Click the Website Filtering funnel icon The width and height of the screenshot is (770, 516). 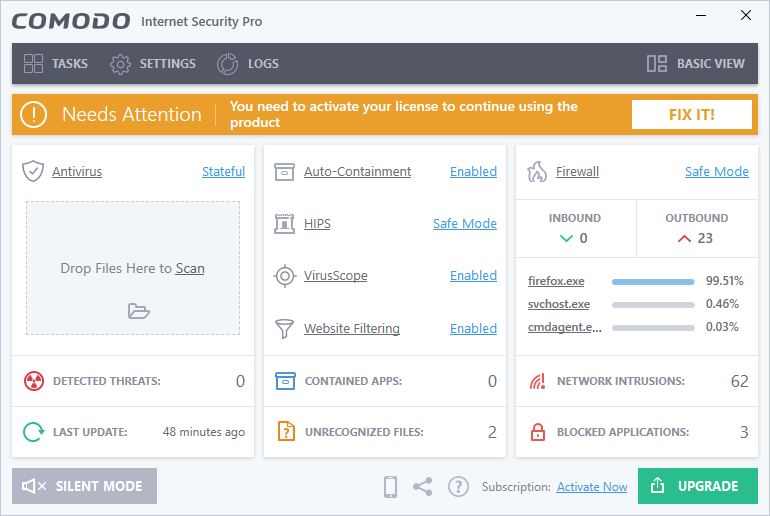pos(285,328)
